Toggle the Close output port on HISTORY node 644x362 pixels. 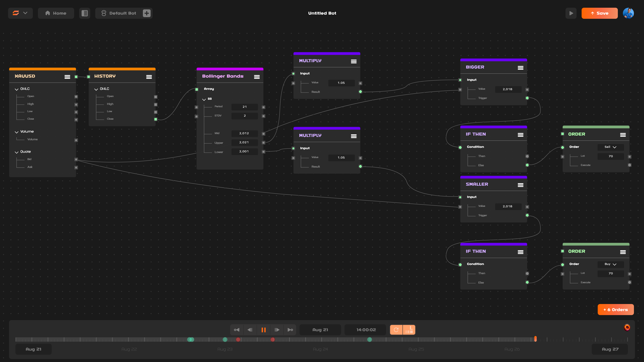tap(155, 119)
